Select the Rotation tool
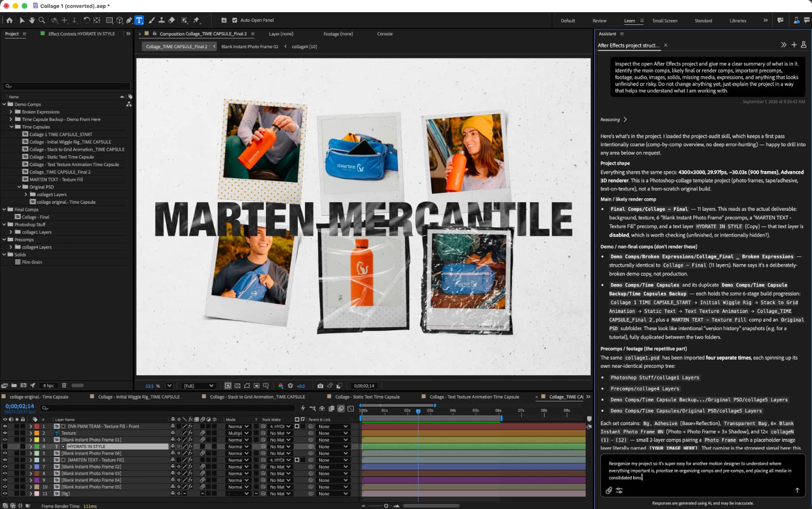812x509 pixels. point(87,20)
